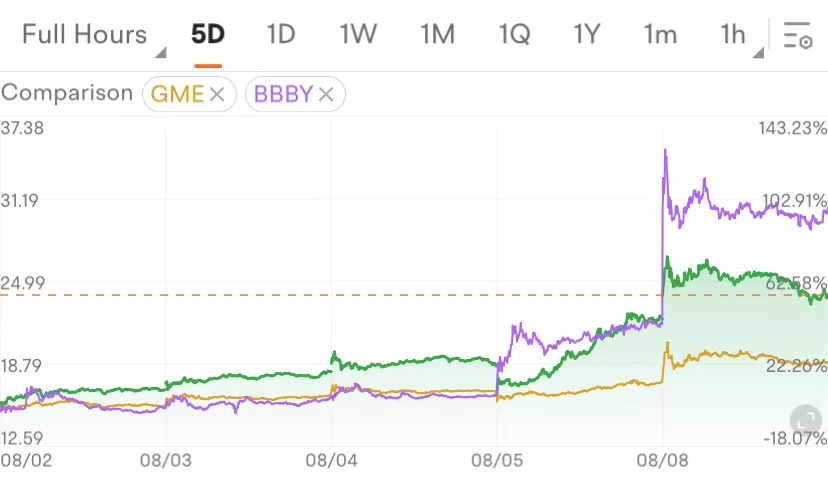Select the 1h hourly interval
This screenshot has height=486, width=828.
732,35
